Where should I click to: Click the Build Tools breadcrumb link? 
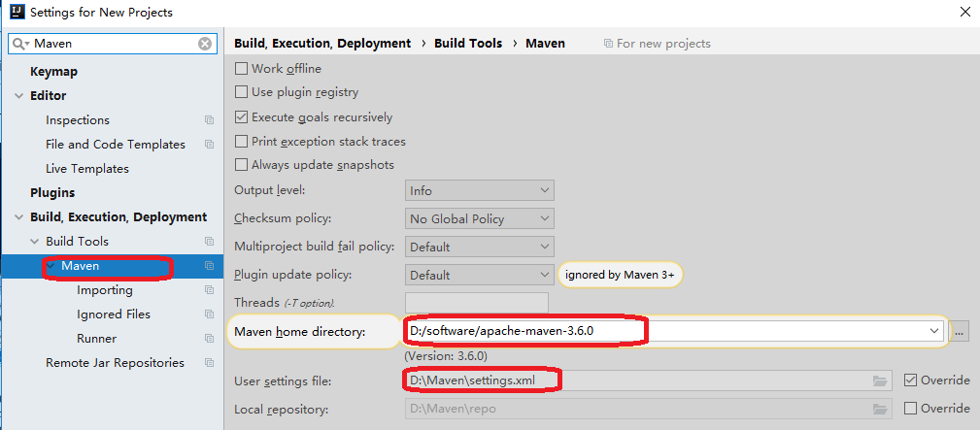[468, 44]
